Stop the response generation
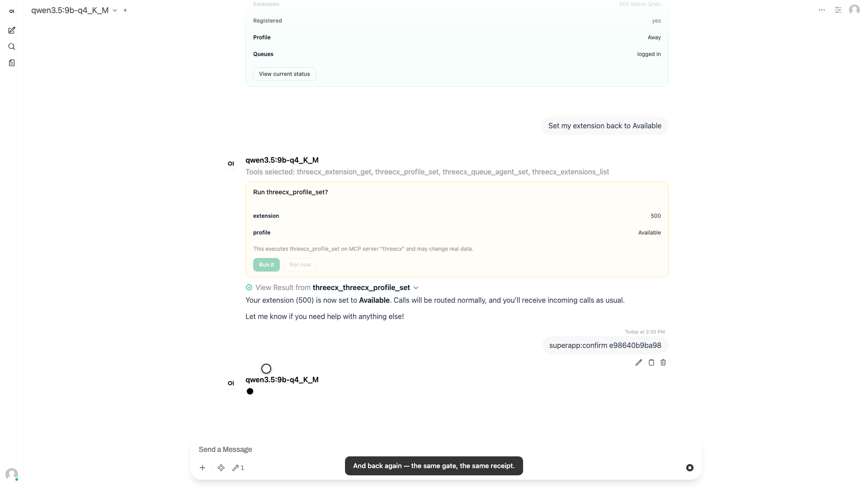This screenshot has height=488, width=868. (x=689, y=468)
